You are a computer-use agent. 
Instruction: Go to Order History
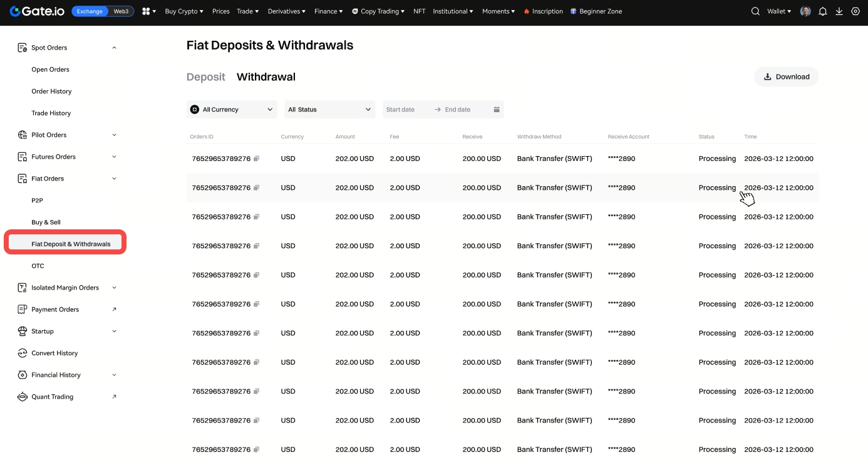51,91
